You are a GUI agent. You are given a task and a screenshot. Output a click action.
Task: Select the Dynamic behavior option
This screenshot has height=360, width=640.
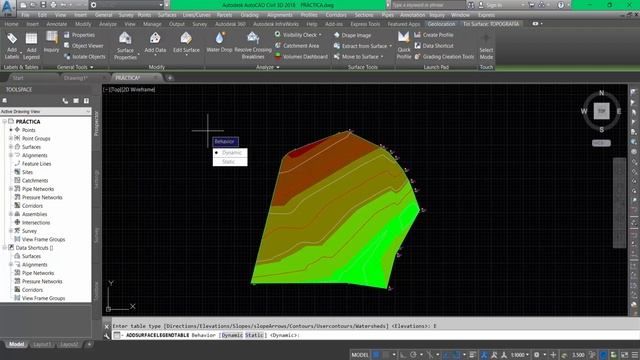tap(230, 153)
